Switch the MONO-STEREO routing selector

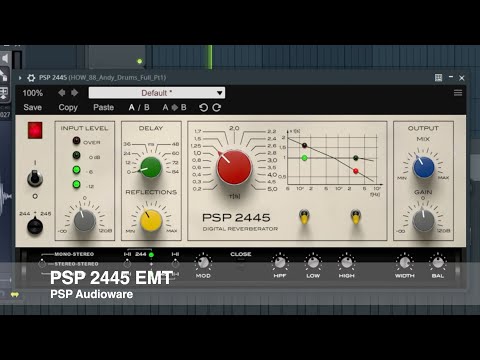pos(42,264)
